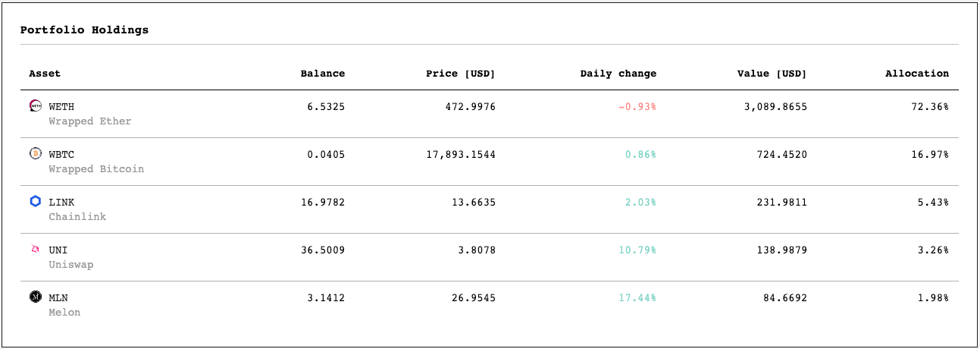Click MLN daily change 17.44%
Image resolution: width=980 pixels, height=349 pixels.
tap(637, 297)
